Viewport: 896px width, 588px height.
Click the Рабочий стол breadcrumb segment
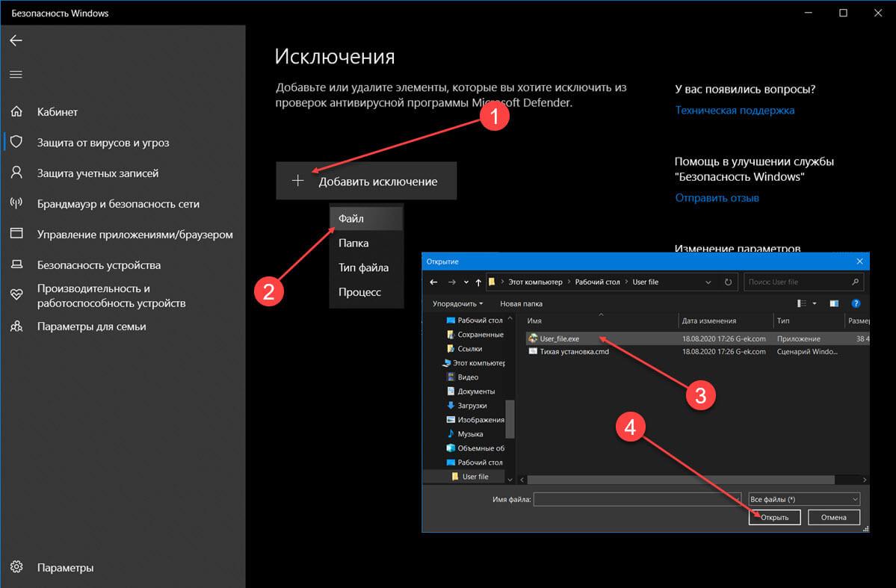597,282
